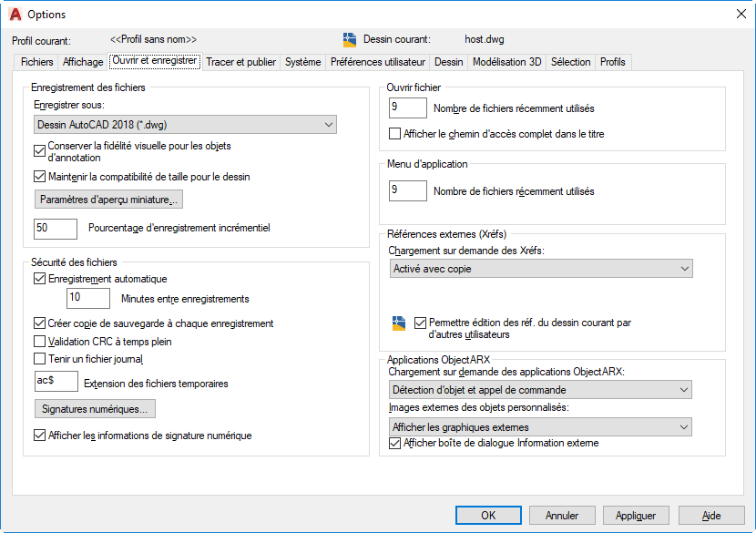Click Ouvrir fichier recent files count field

pyautogui.click(x=408, y=108)
